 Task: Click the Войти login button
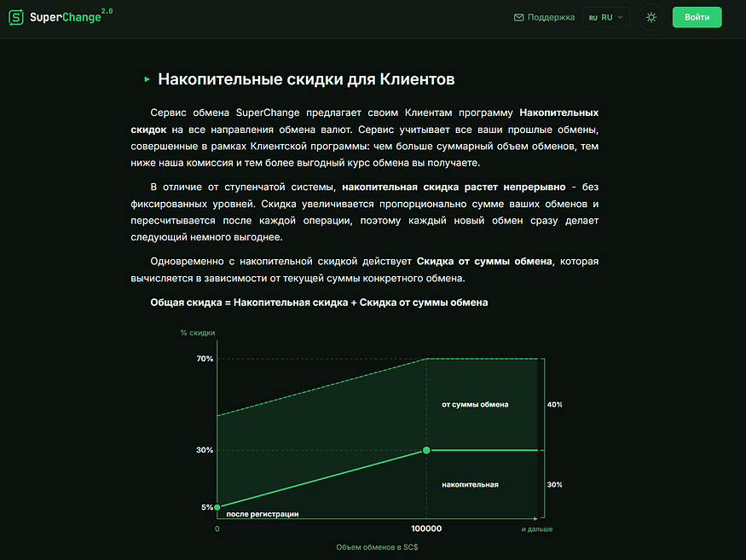pyautogui.click(x=697, y=17)
